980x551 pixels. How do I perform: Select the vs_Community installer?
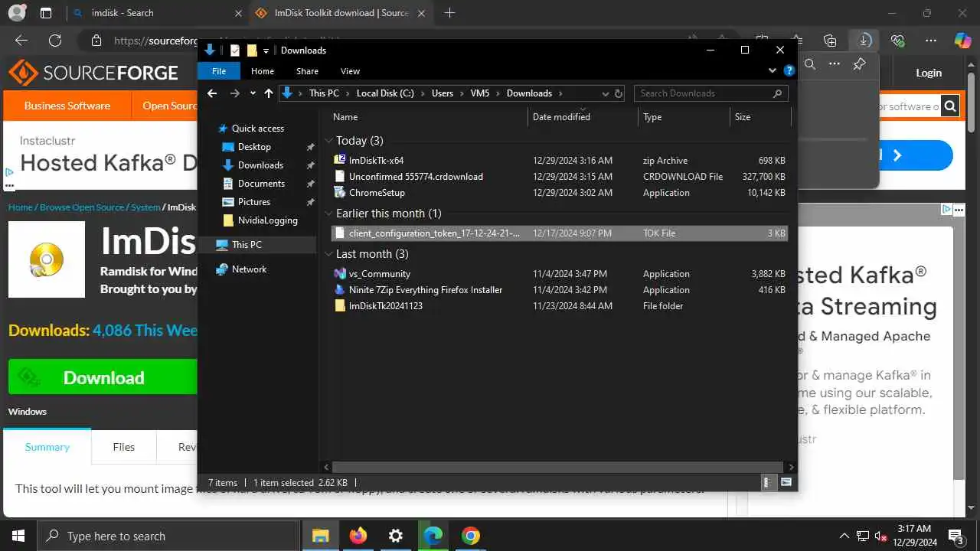[560, 274]
